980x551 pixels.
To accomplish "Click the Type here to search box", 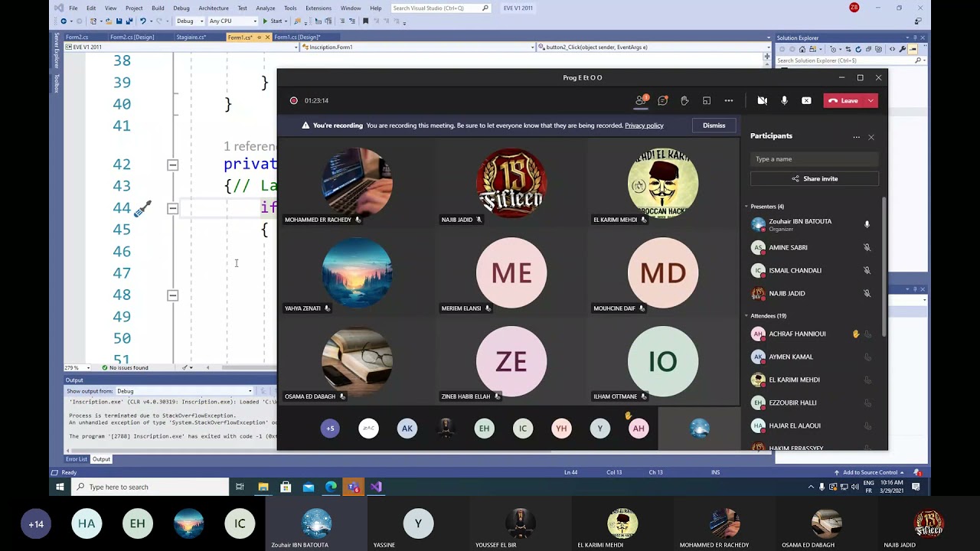I will tap(149, 487).
